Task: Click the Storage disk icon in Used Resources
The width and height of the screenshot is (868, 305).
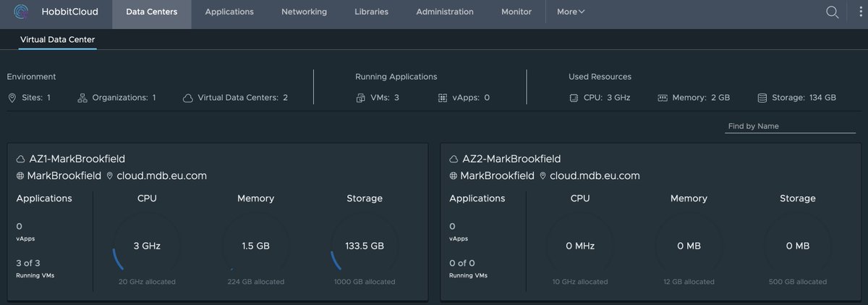Action: click(x=762, y=97)
